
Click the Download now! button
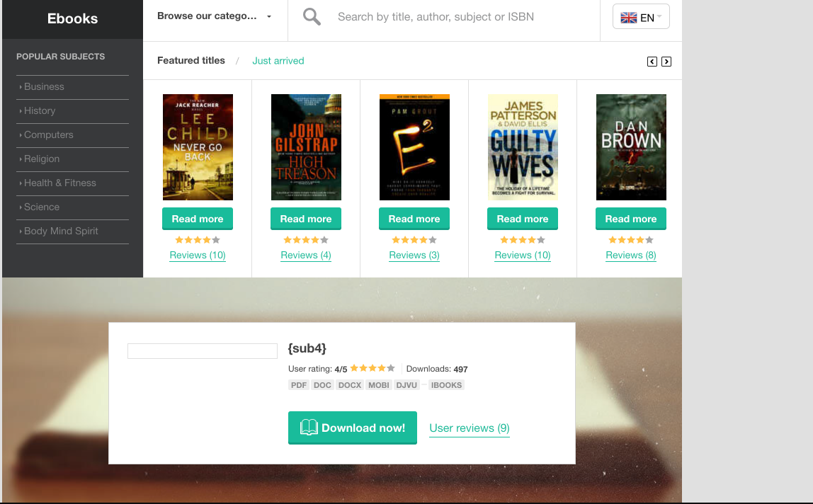click(x=353, y=428)
